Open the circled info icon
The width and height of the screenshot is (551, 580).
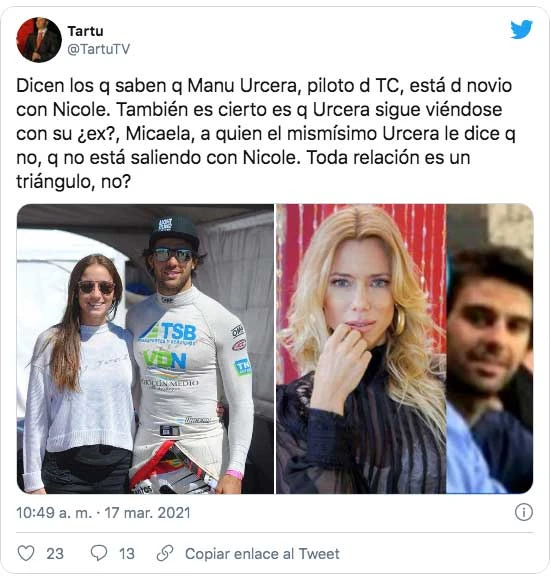pos(524,512)
